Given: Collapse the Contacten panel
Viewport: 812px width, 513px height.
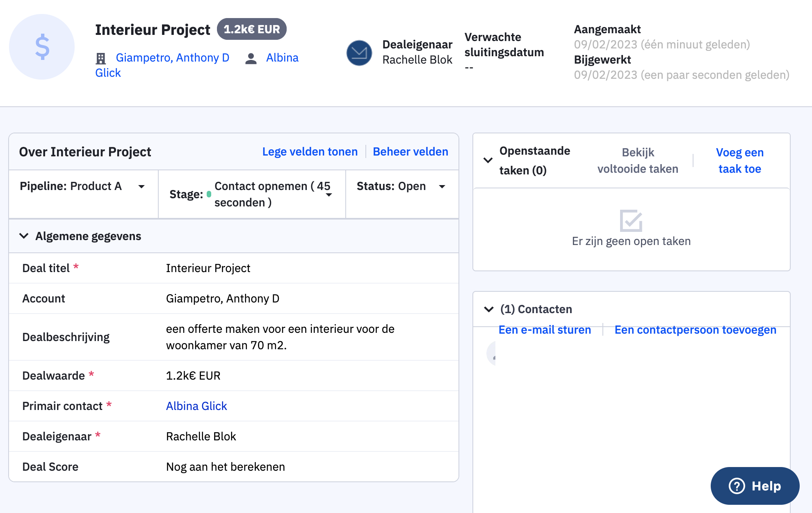Looking at the screenshot, I should tap(489, 309).
